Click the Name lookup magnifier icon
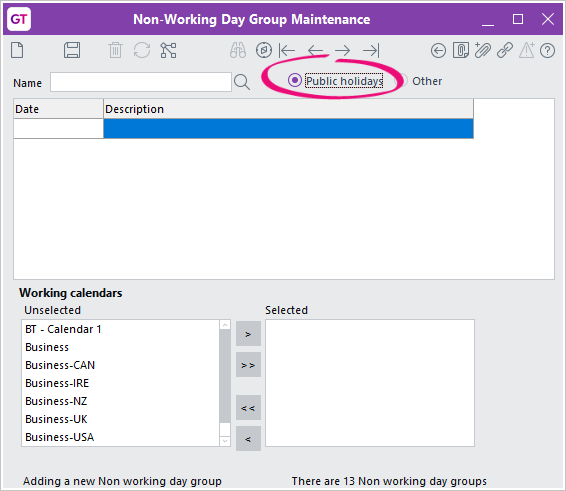This screenshot has height=491, width=566. pyautogui.click(x=241, y=82)
